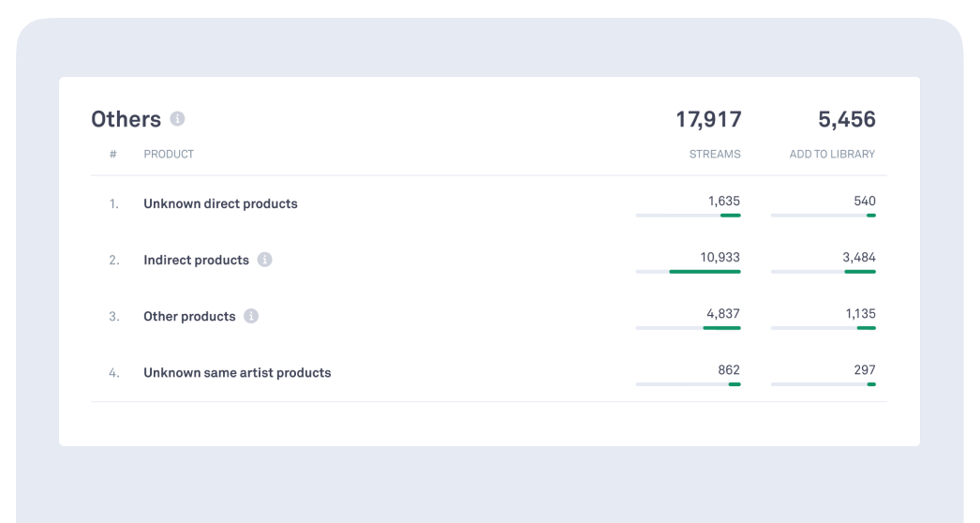Click the info icon beside Others heading

178,120
